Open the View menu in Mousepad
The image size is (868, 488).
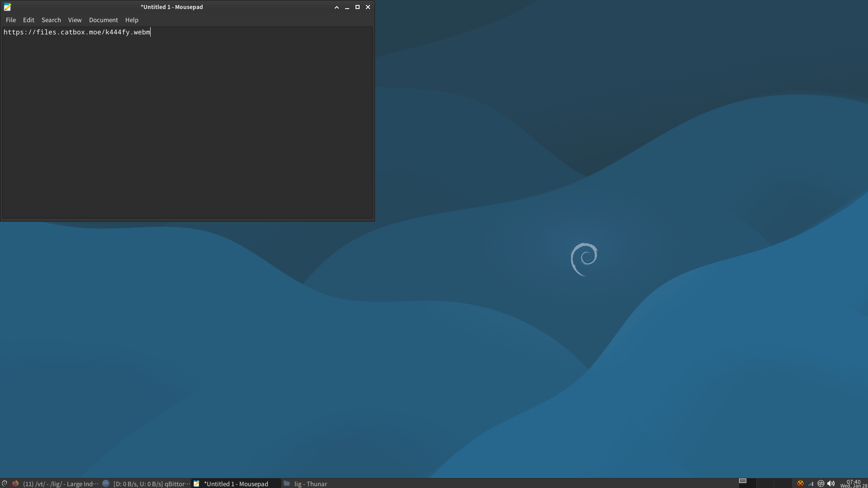coord(75,20)
